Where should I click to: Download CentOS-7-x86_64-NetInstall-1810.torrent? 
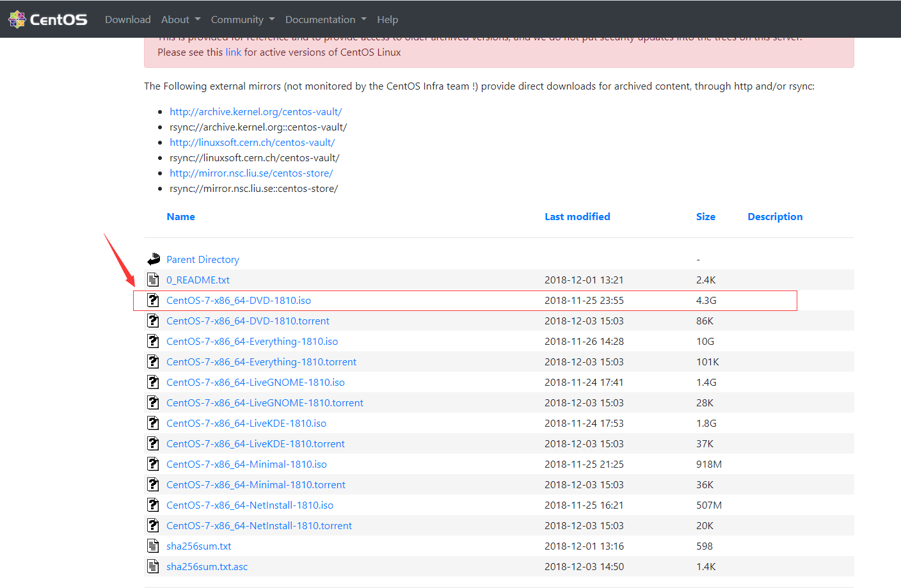pos(259,525)
